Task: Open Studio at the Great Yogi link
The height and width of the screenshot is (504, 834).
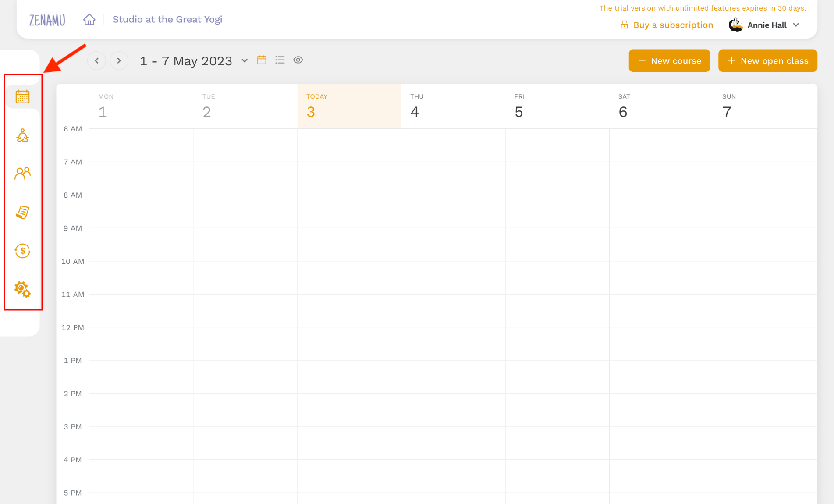Action: click(167, 19)
